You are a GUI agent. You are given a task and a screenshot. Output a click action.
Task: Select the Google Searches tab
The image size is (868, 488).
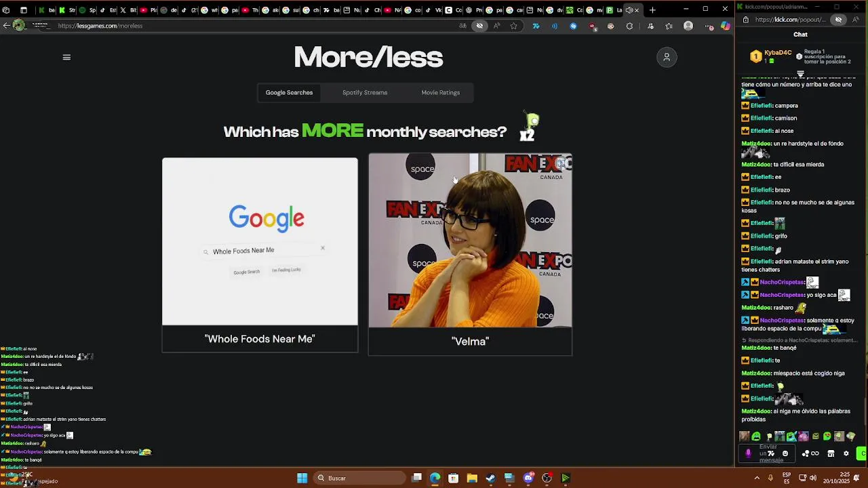click(x=289, y=93)
